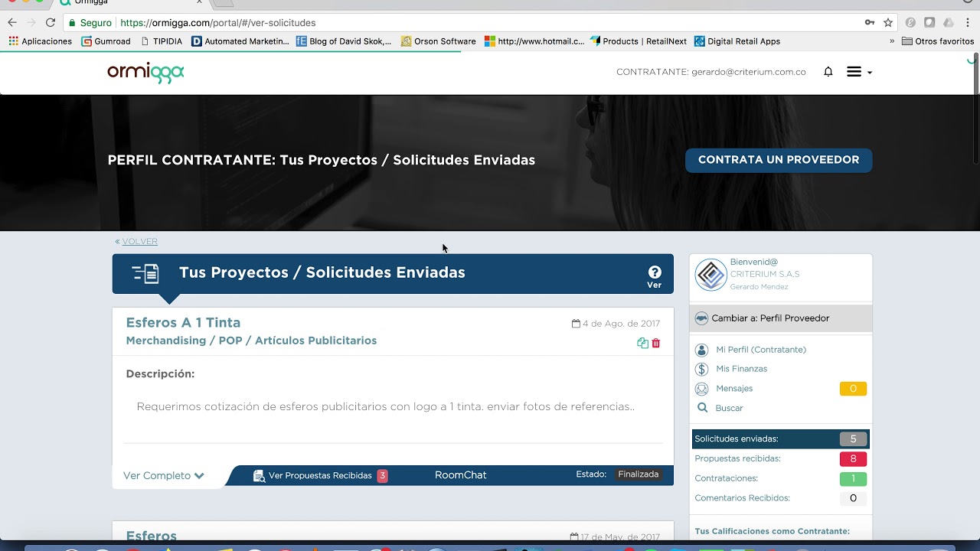Image resolution: width=980 pixels, height=551 pixels.
Task: Click the yellow Mensajes count badge
Action: tap(853, 389)
